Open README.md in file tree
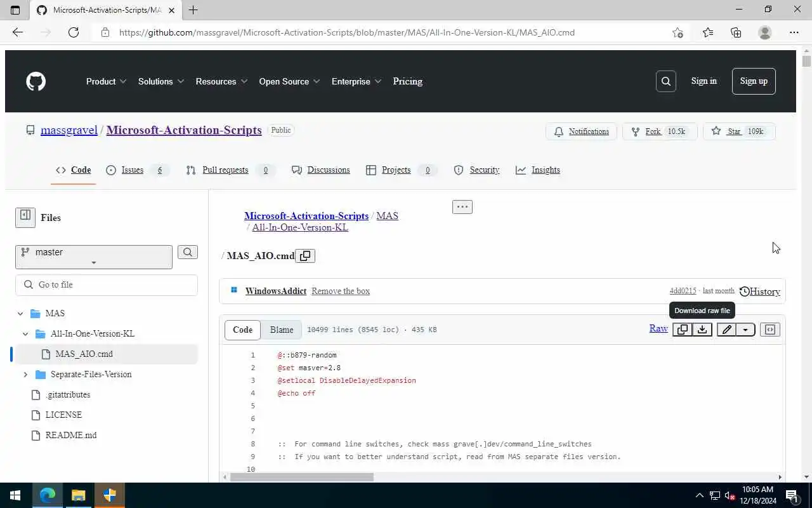812x508 pixels. click(71, 436)
